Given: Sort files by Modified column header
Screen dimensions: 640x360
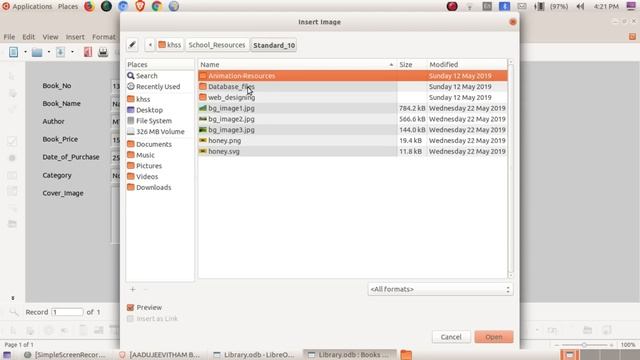Looking at the screenshot, I should [467, 64].
